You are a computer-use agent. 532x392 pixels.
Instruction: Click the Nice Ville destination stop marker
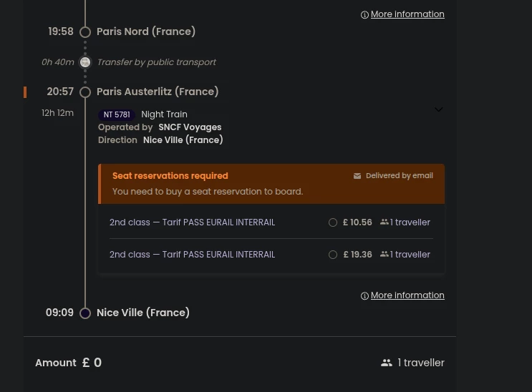(x=85, y=313)
